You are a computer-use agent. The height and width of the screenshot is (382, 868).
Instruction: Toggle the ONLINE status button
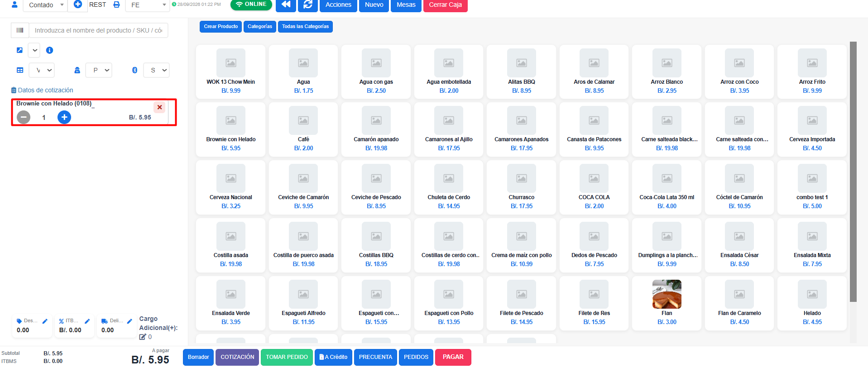tap(251, 5)
